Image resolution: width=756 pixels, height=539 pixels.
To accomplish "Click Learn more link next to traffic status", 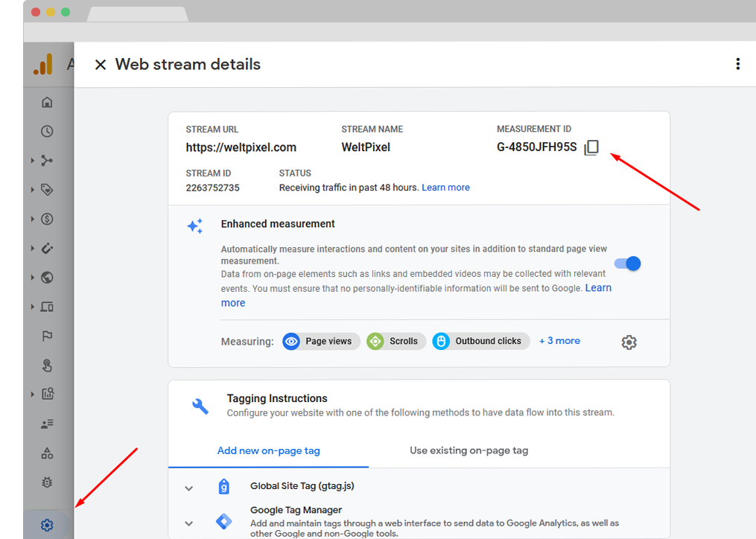I will 445,188.
